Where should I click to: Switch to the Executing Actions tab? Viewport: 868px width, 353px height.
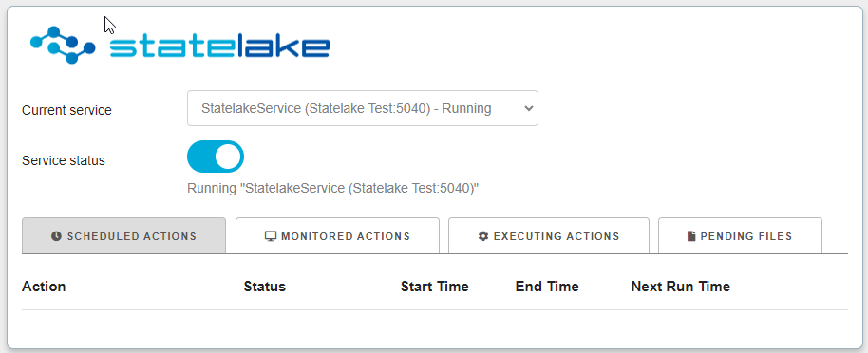click(x=549, y=235)
